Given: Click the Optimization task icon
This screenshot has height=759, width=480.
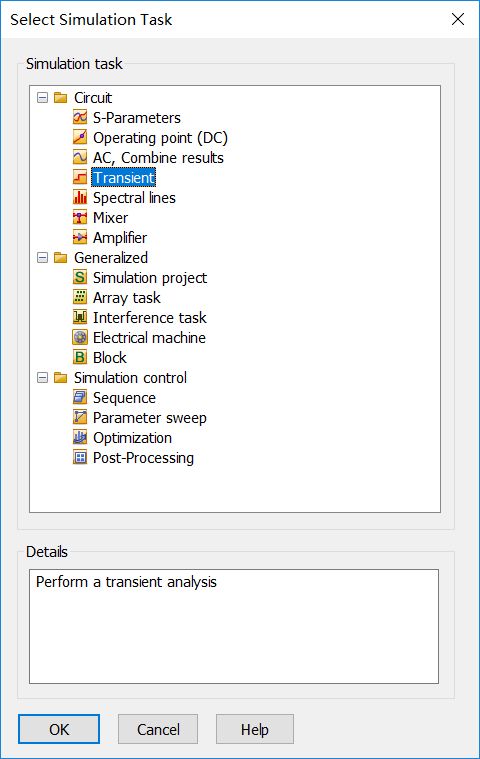Looking at the screenshot, I should point(80,437).
